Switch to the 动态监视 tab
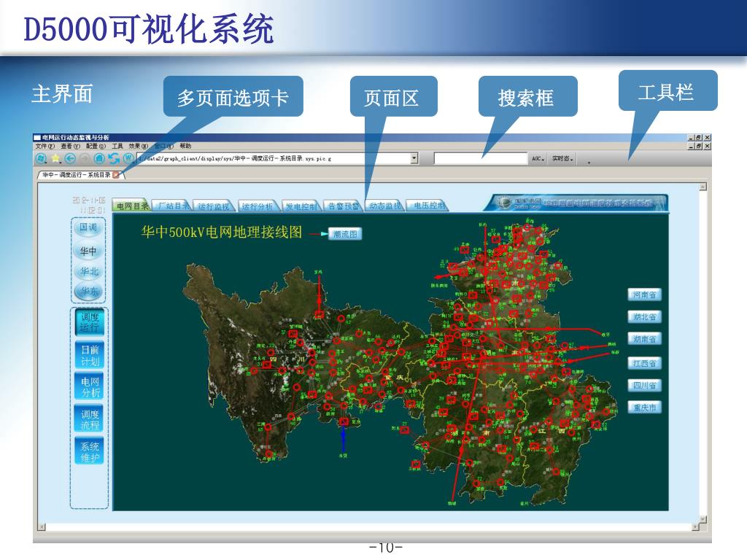This screenshot has height=560, width=747. 385,206
